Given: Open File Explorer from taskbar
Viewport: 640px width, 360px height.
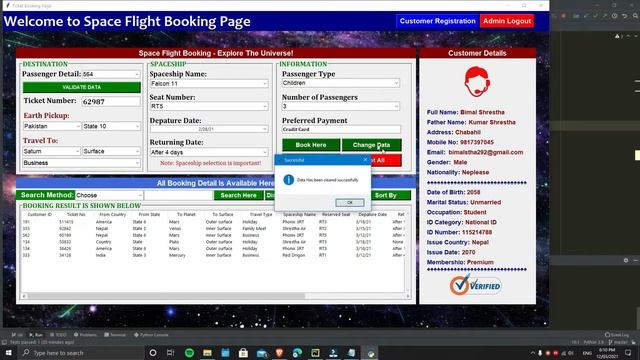Looking at the screenshot, I should click(207, 353).
